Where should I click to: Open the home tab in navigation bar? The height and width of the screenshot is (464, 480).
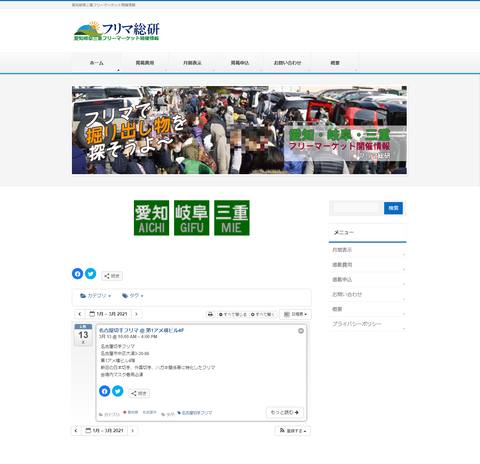[96, 63]
